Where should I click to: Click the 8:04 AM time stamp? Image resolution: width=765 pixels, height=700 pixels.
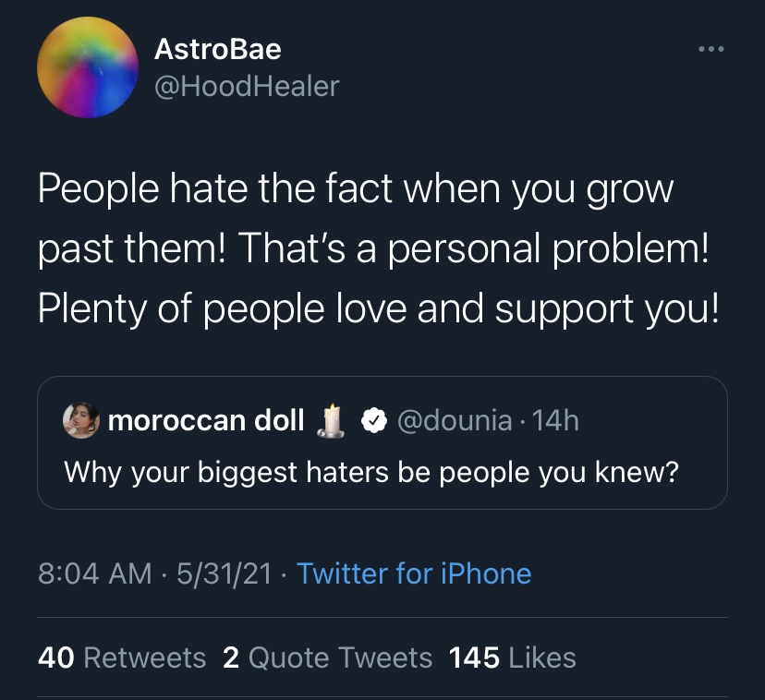pyautogui.click(x=94, y=573)
